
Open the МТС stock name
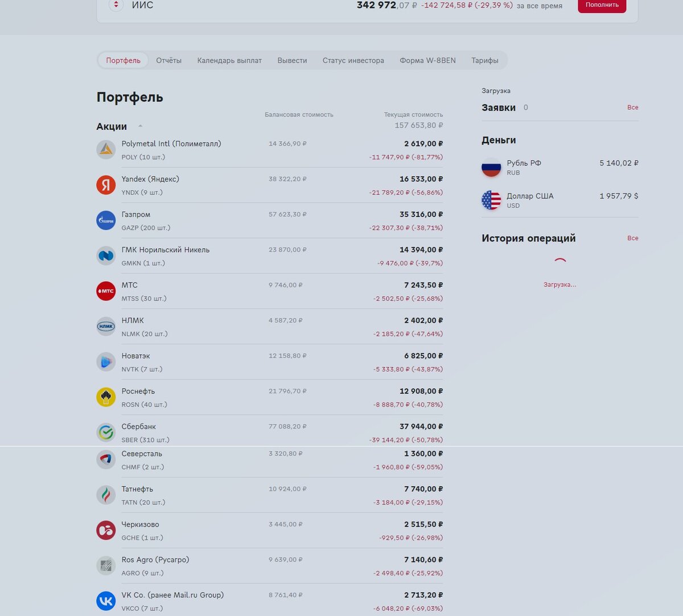(x=129, y=285)
